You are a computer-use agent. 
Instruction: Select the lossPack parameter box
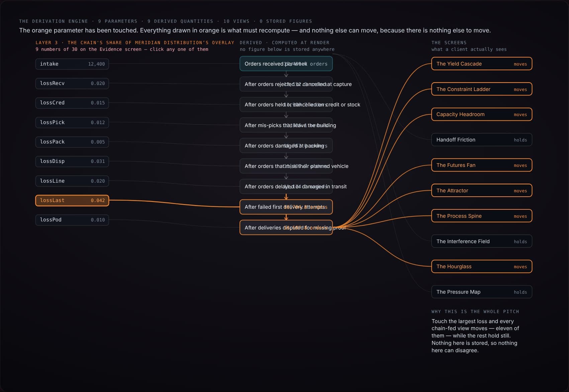point(72,142)
